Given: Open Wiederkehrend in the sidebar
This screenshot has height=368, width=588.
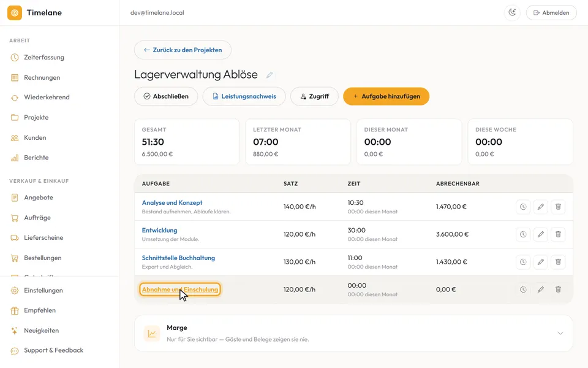Looking at the screenshot, I should pyautogui.click(x=47, y=98).
